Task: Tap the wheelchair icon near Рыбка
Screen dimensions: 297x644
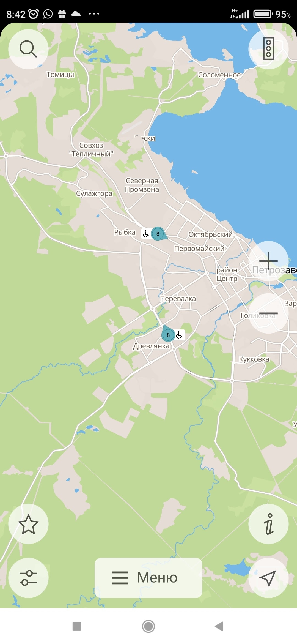Action: [146, 234]
